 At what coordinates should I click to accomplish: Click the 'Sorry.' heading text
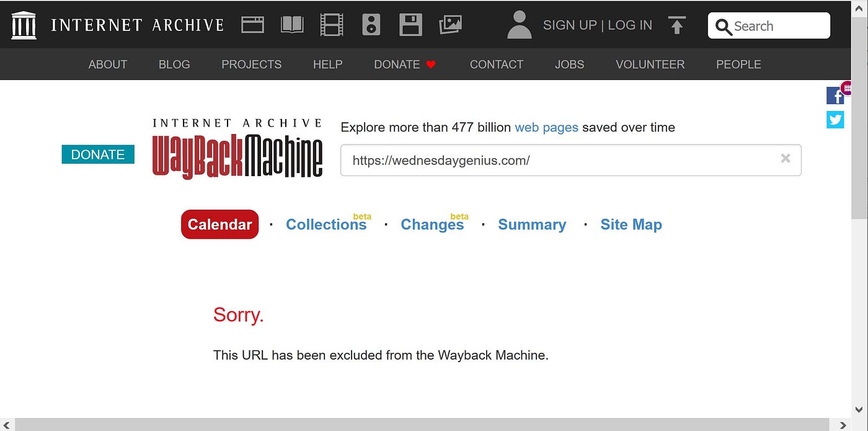click(239, 315)
